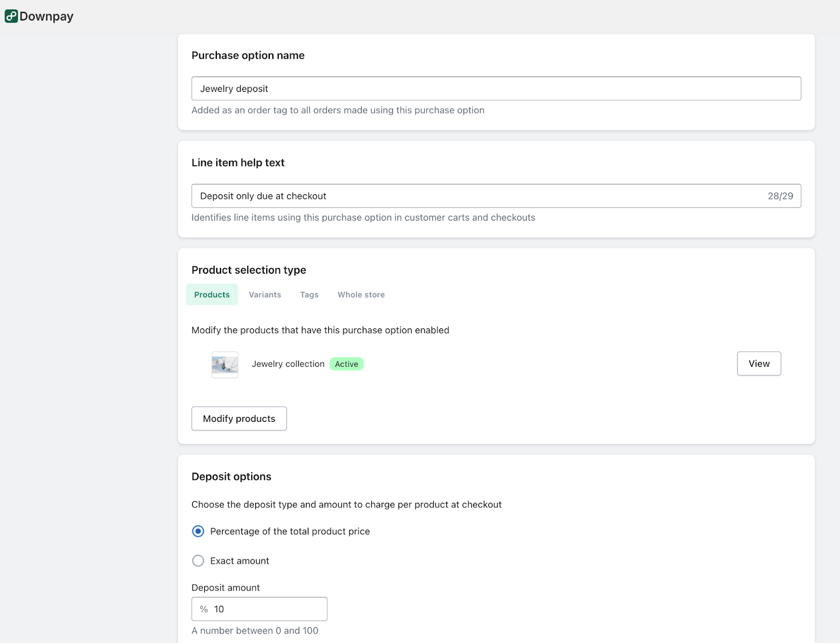Click the green Active status badge
Screen dimensions: 840x643
tap(346, 364)
